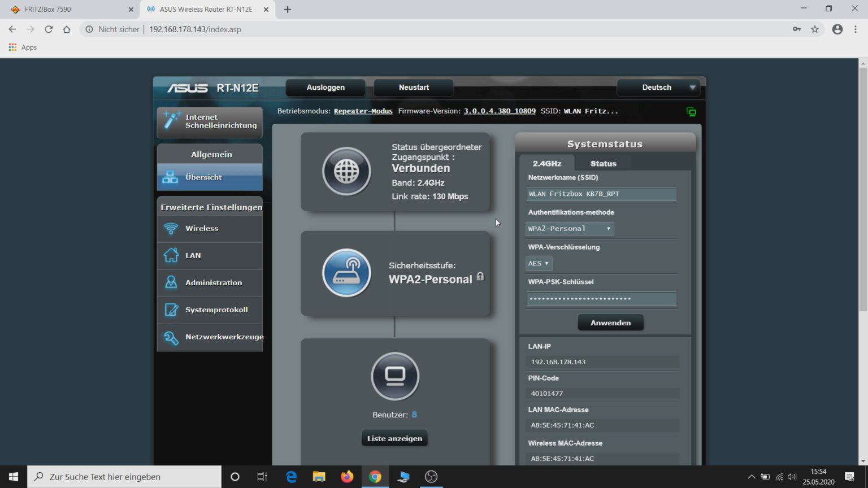Close the ASUS Wireless Router tab
The height and width of the screenshot is (488, 868).
[266, 10]
